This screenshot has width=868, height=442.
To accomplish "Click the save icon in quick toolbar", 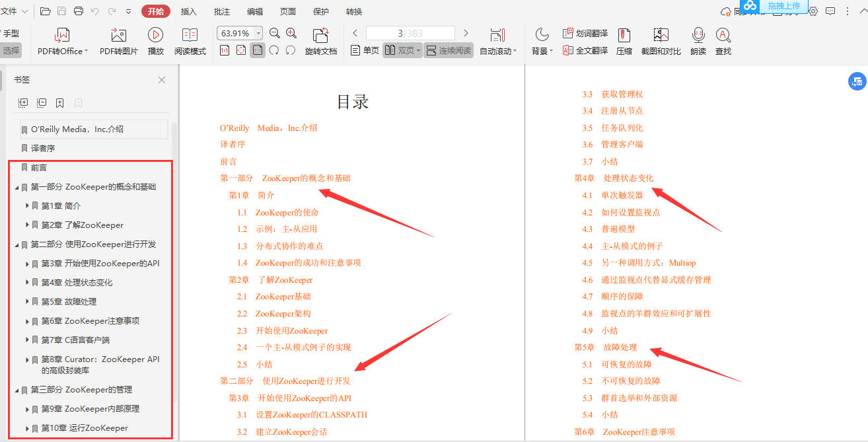I will [62, 11].
